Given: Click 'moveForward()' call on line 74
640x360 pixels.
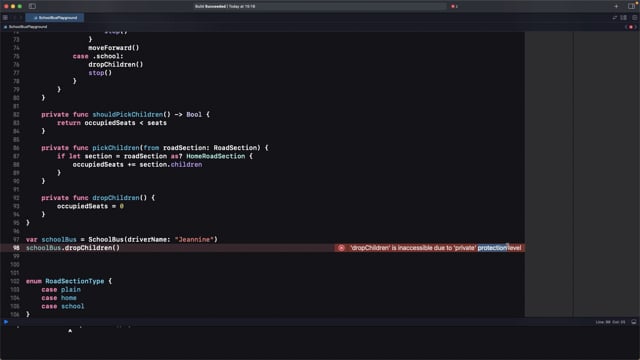Looking at the screenshot, I should (x=113, y=48).
